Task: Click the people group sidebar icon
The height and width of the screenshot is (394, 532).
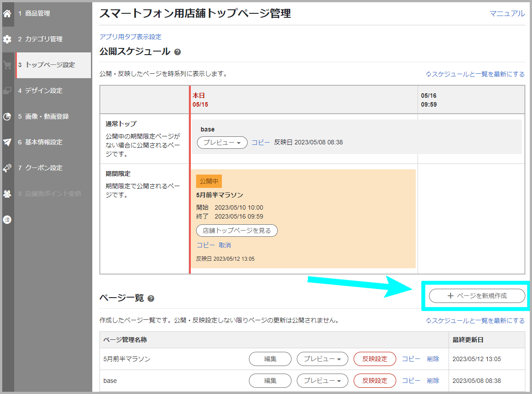Action: click(7, 194)
